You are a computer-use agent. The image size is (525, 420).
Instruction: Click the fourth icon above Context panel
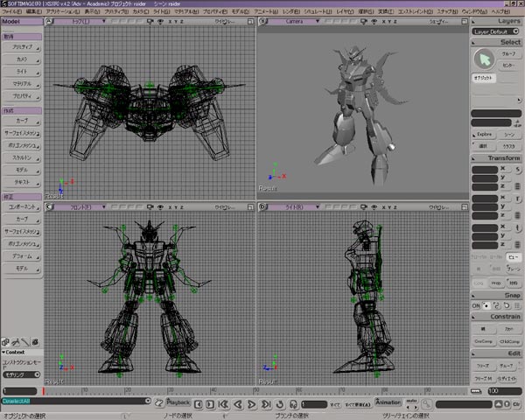click(x=35, y=342)
